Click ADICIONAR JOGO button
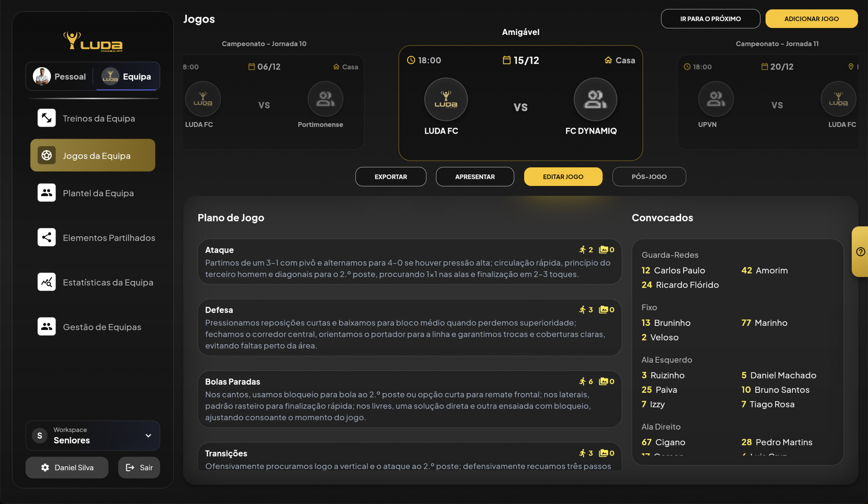Viewport: 868px width, 504px height. click(x=811, y=19)
